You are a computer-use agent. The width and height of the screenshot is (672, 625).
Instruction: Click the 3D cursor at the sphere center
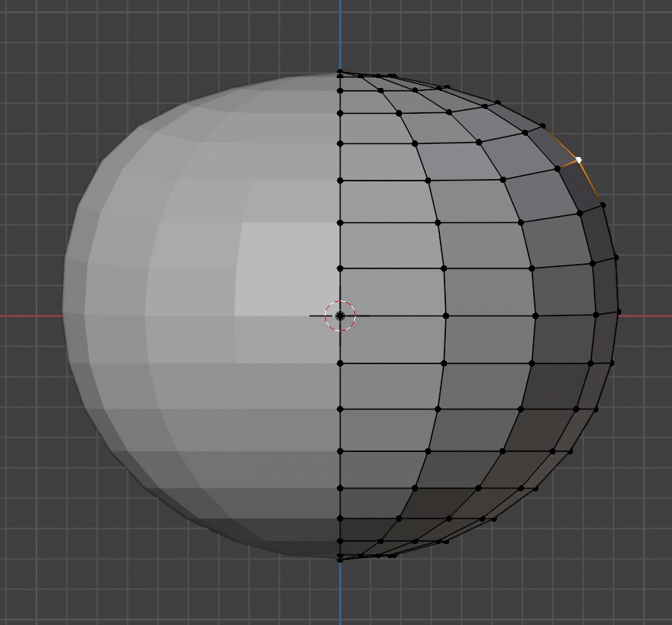click(340, 316)
